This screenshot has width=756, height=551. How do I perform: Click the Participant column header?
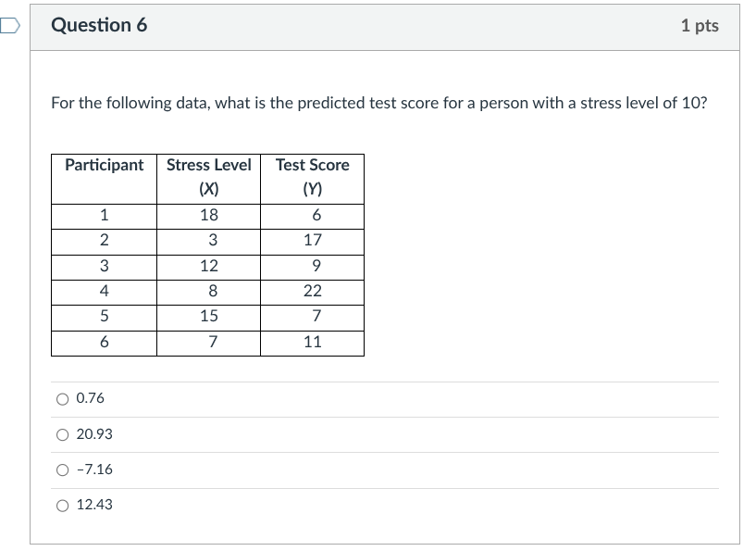[103, 166]
